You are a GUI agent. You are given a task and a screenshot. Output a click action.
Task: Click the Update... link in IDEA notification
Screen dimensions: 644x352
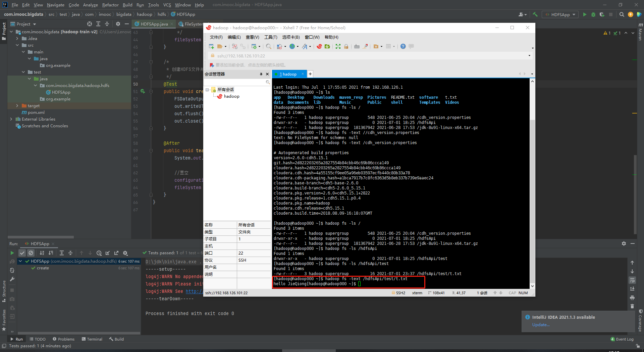pyautogui.click(x=541, y=325)
